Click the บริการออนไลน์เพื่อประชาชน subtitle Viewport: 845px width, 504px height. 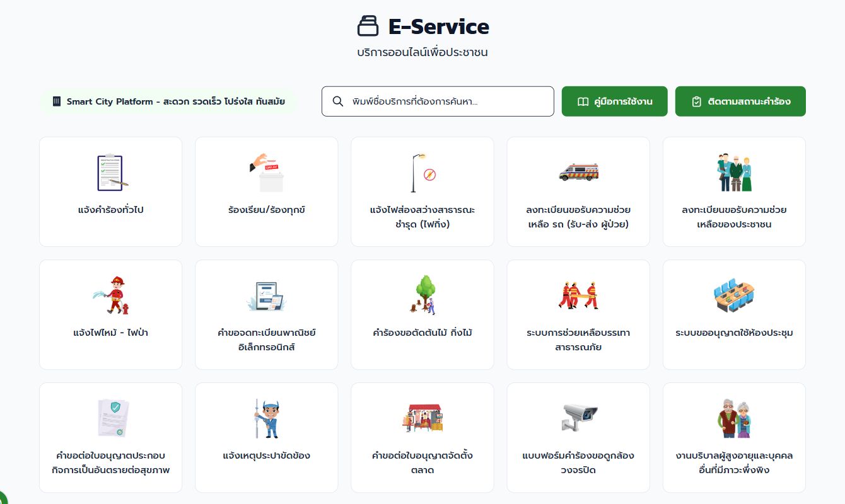(x=422, y=52)
